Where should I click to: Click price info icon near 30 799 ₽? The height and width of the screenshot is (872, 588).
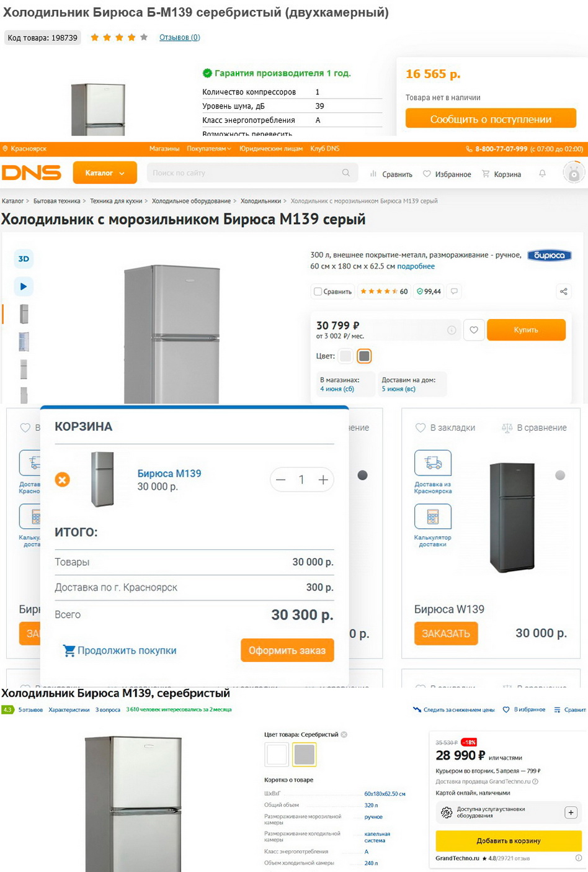(452, 330)
